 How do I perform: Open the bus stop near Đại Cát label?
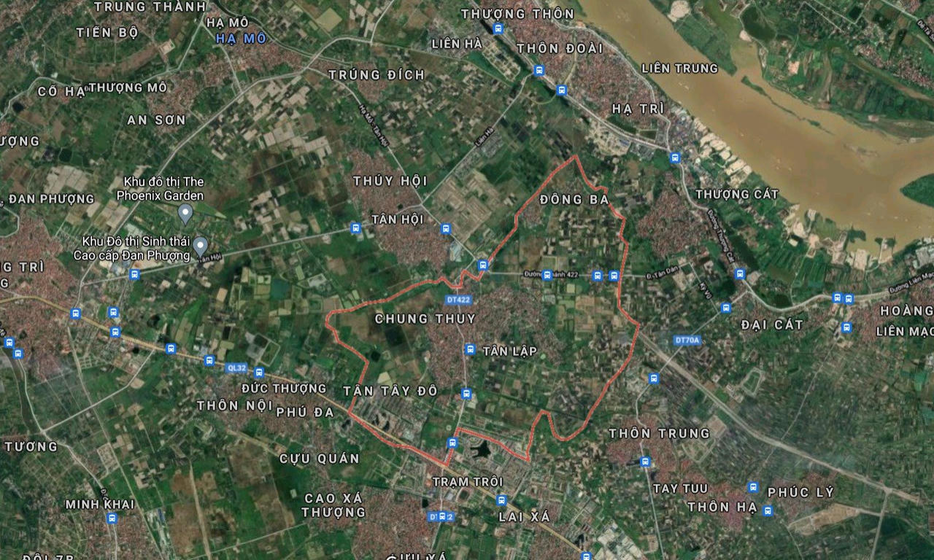point(725,308)
